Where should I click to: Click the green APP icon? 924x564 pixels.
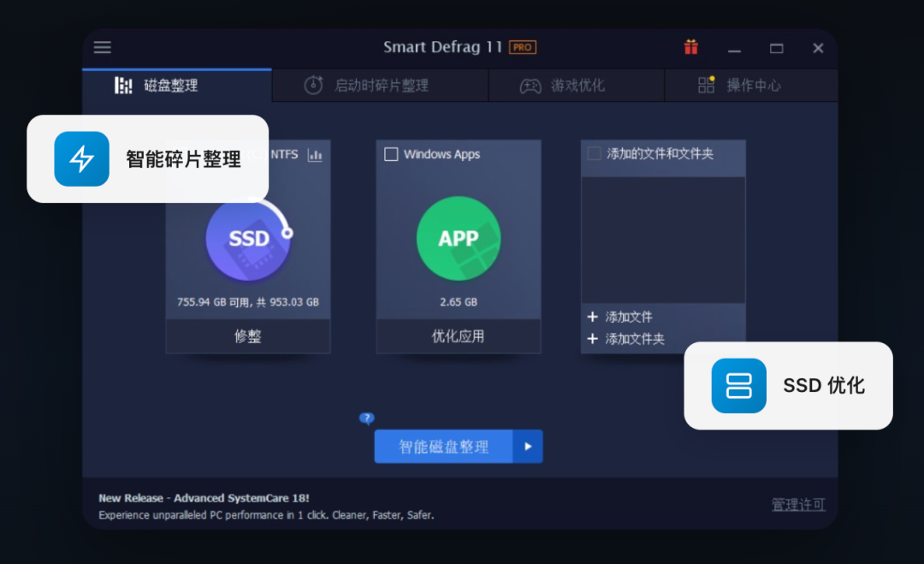(459, 238)
